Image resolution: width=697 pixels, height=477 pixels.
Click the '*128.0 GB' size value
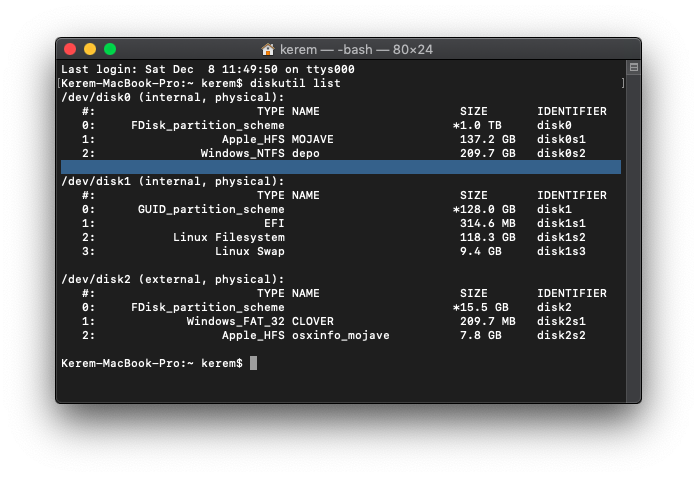click(x=484, y=209)
